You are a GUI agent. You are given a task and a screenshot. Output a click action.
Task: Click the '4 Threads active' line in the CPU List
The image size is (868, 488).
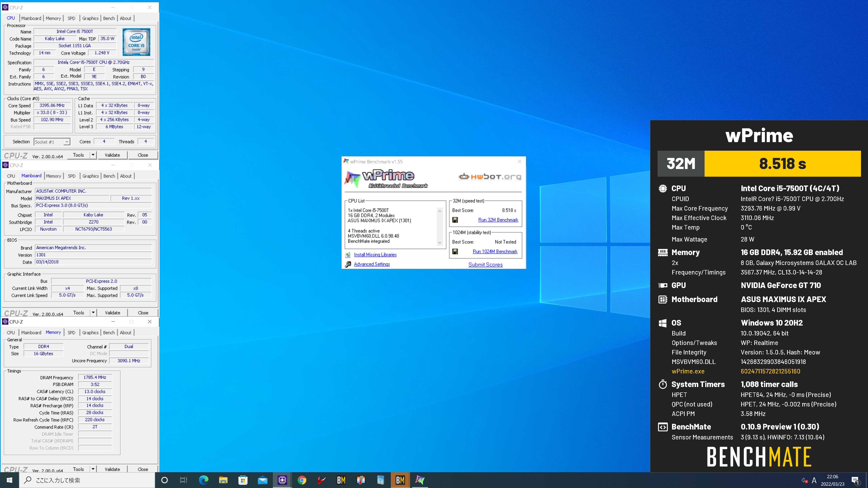pos(363,231)
